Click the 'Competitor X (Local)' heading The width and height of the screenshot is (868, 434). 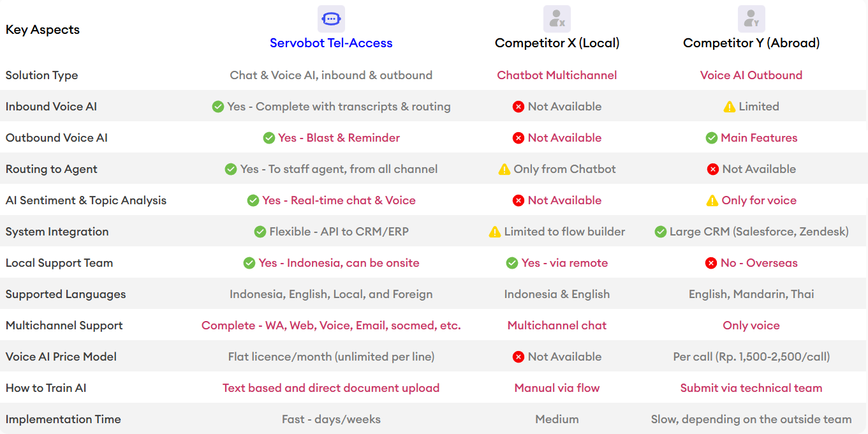pos(557,43)
